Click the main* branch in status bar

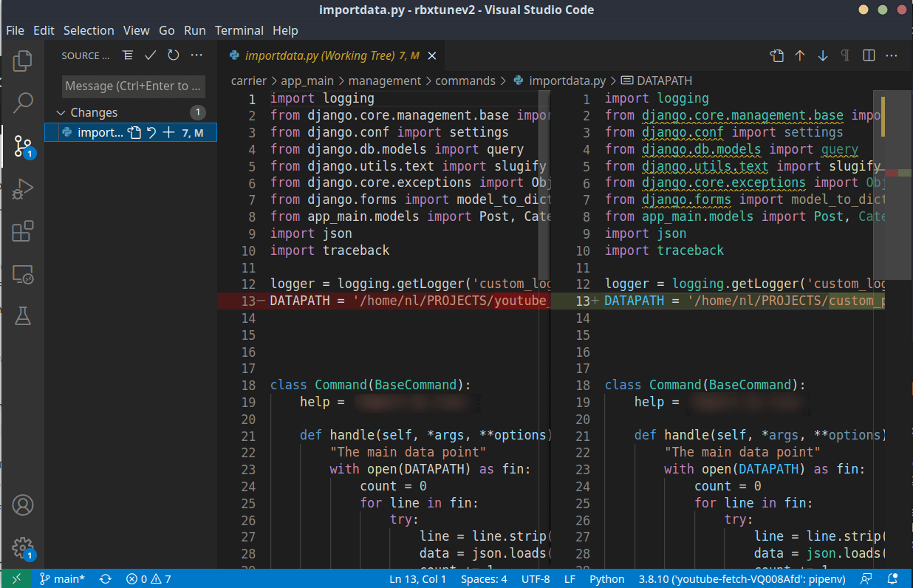point(62,578)
